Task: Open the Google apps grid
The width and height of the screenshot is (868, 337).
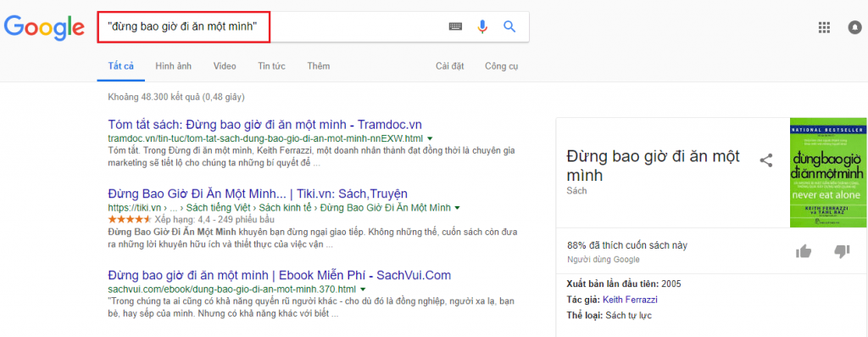Action: [824, 28]
